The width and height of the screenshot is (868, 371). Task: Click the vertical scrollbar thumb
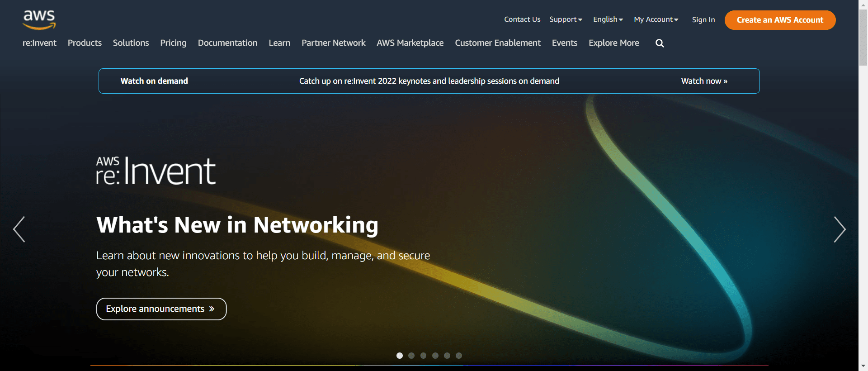click(863, 38)
